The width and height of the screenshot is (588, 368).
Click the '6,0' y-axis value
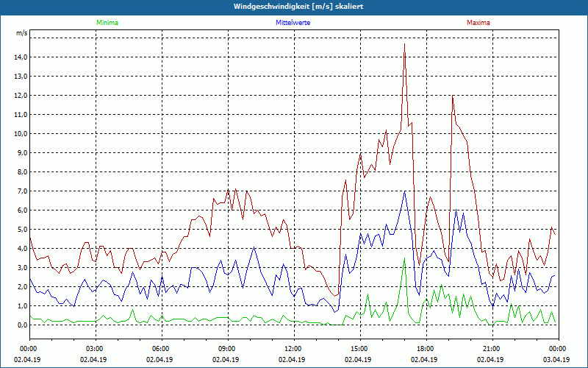pyautogui.click(x=22, y=210)
